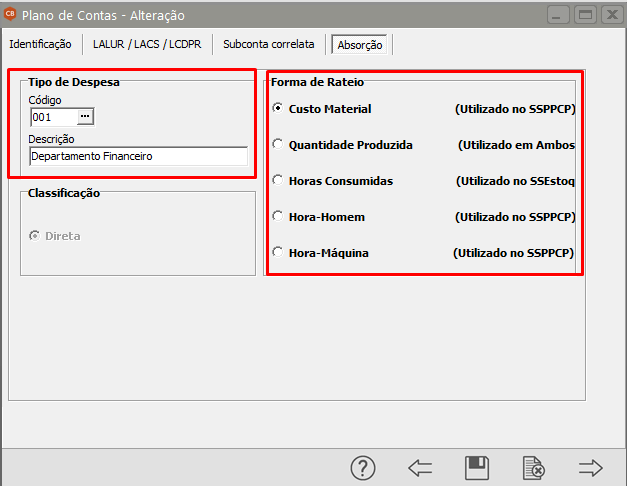Screen dimensions: 627x486
Task: Select the Horas Consumidas radio button
Action: pyautogui.click(x=278, y=181)
